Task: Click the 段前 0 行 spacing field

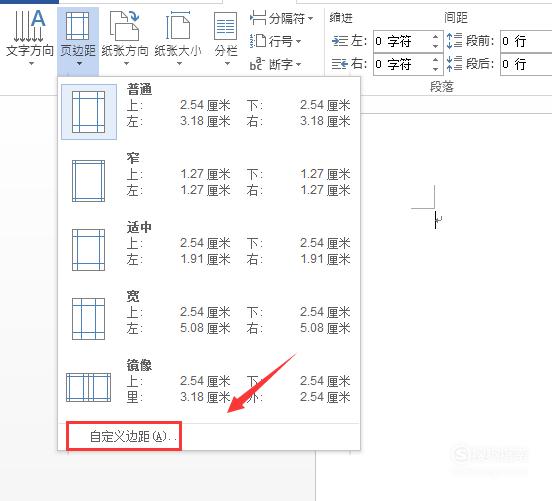Action: tap(526, 41)
